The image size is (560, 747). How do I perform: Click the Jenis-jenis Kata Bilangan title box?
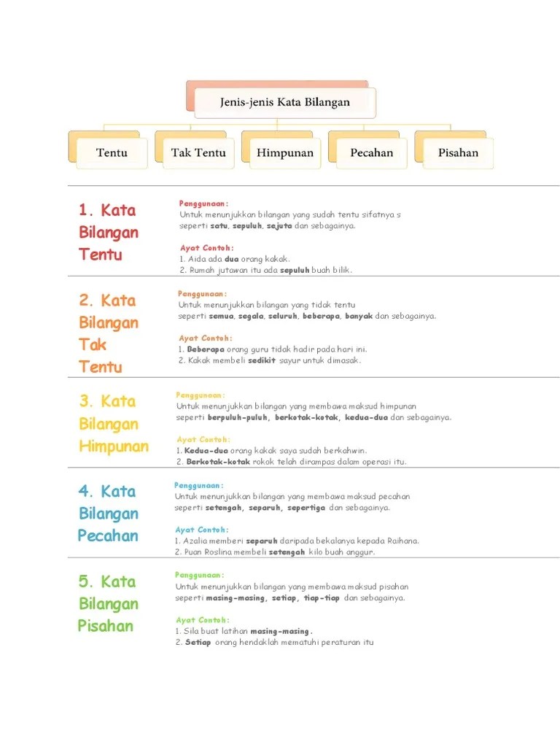tap(285, 102)
